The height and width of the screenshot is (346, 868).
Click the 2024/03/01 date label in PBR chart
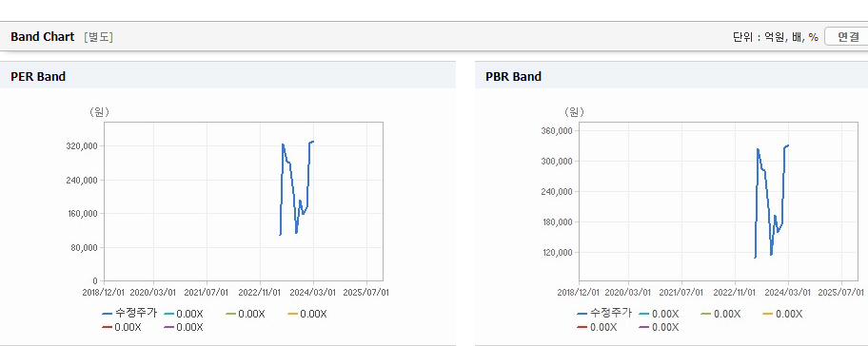[x=788, y=293]
